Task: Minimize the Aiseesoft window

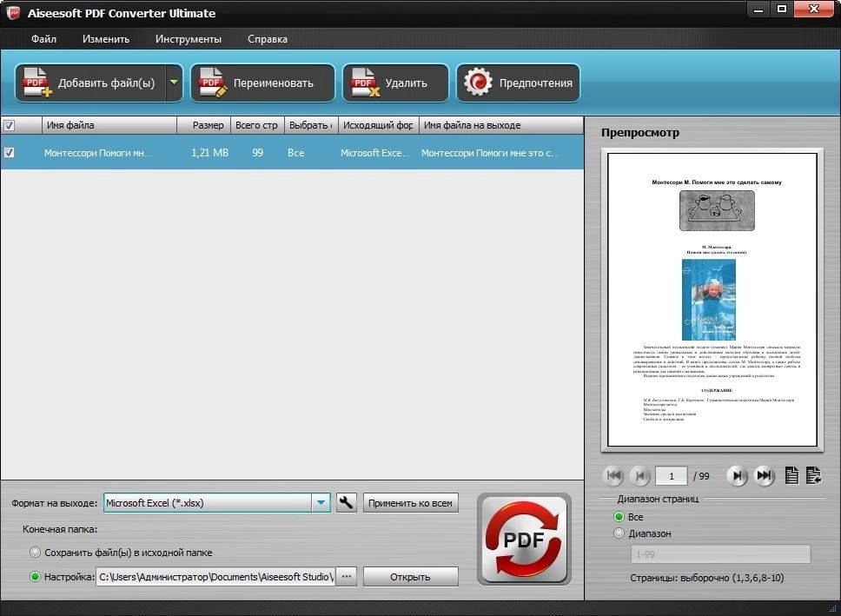Action: pyautogui.click(x=758, y=10)
